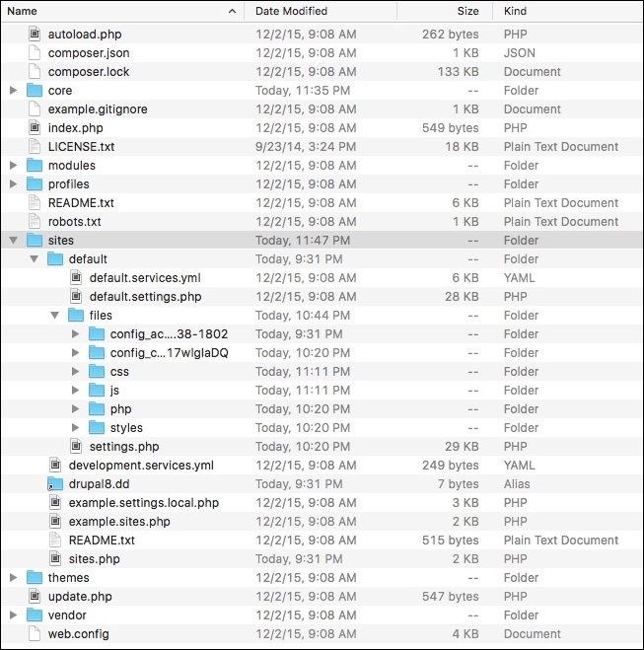This screenshot has height=650, width=644.
Task: Expand the vendor folder
Action: 13,614
